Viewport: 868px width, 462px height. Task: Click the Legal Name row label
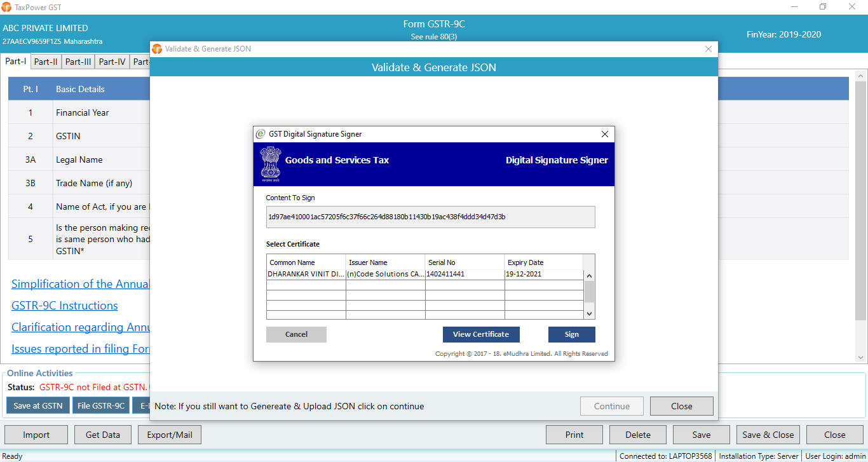79,160
